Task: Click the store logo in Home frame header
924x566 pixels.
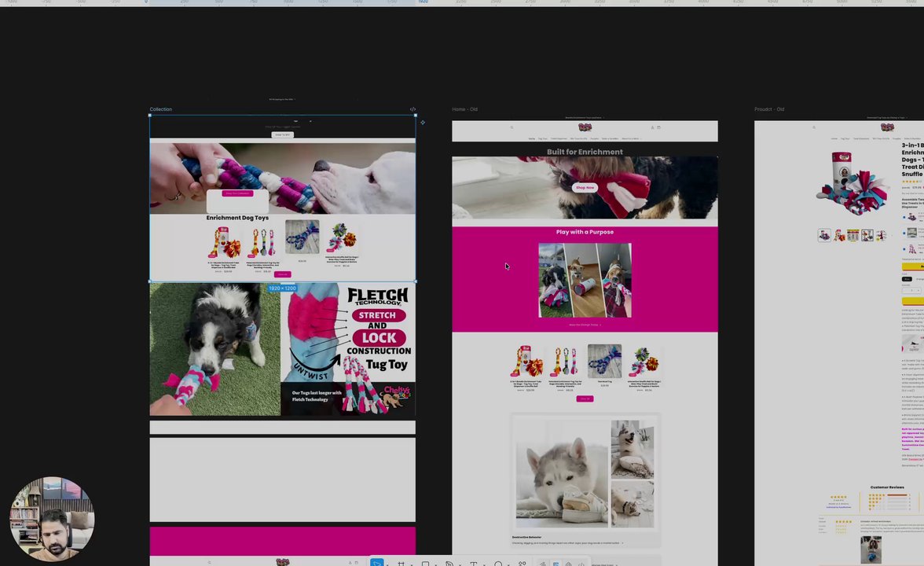Action: [x=585, y=127]
